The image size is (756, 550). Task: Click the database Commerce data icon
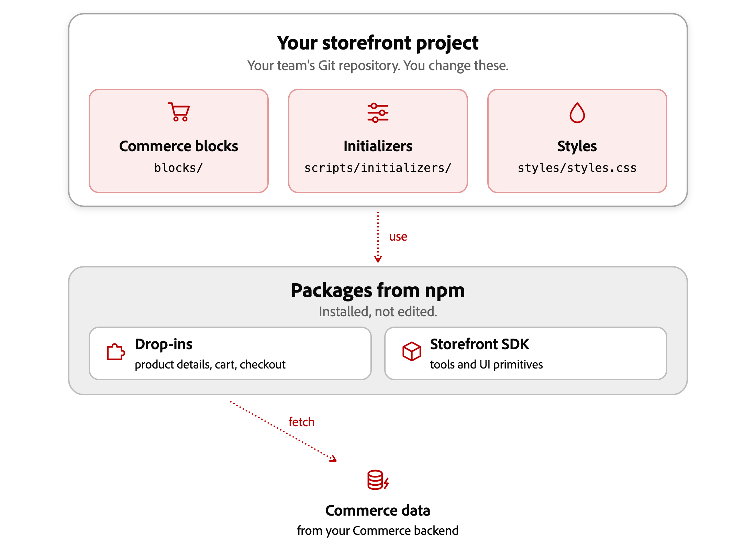tap(378, 480)
